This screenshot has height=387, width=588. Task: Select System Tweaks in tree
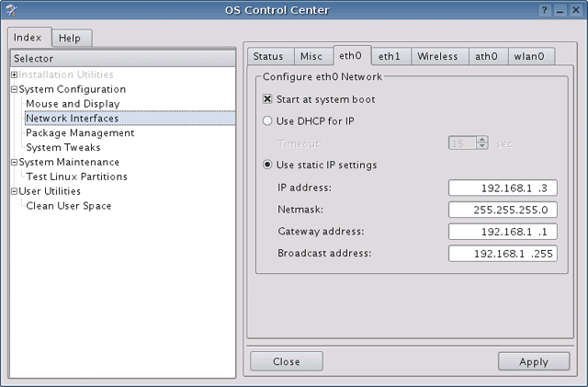[63, 147]
